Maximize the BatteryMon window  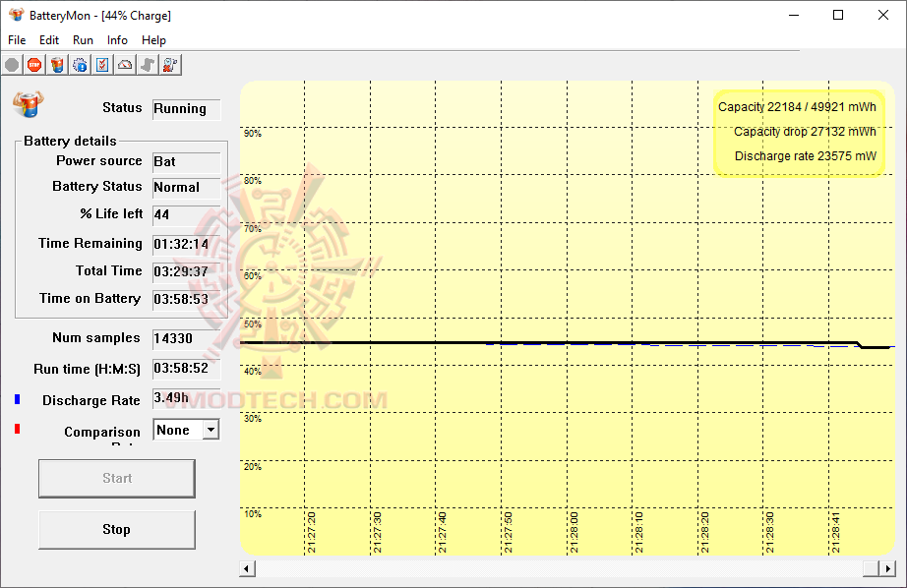[x=838, y=15]
